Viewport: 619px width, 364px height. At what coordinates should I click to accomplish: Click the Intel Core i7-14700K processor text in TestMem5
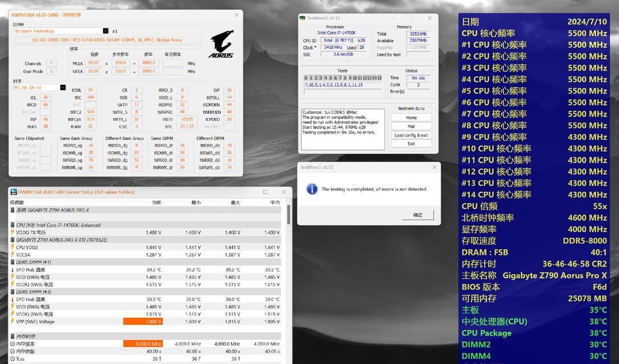click(336, 33)
